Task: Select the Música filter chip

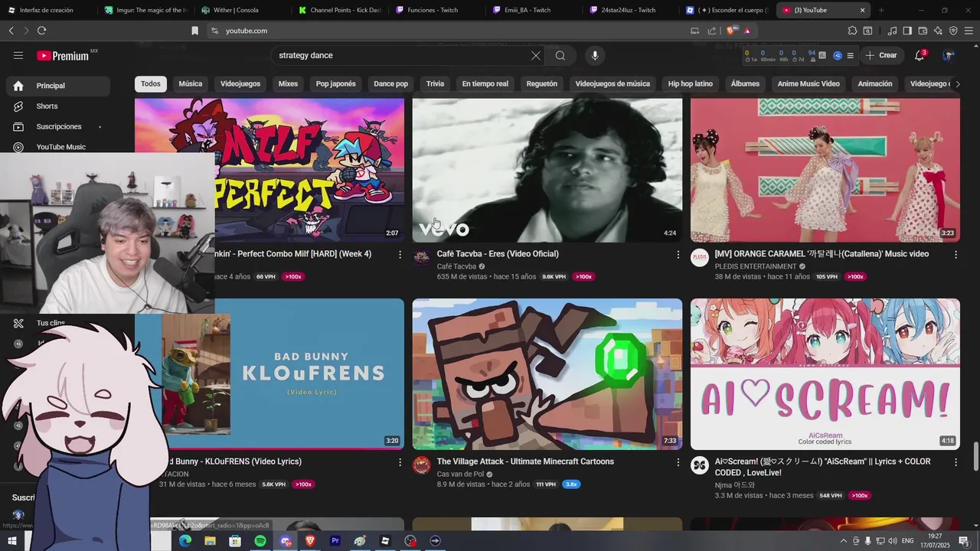Action: tap(191, 83)
